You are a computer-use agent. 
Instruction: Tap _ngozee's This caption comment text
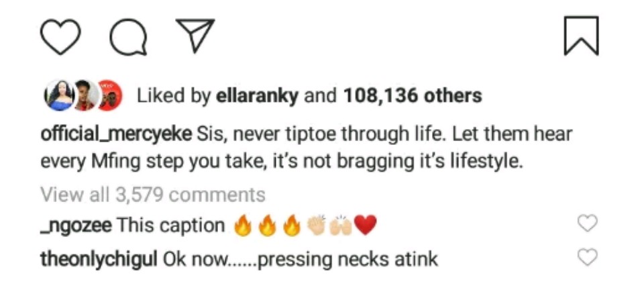[171, 226]
